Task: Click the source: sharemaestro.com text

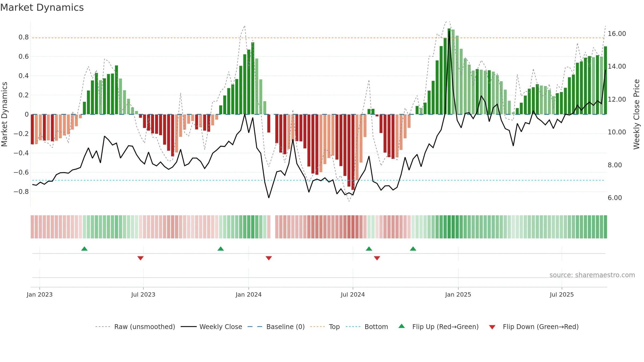Action: tap(592, 275)
